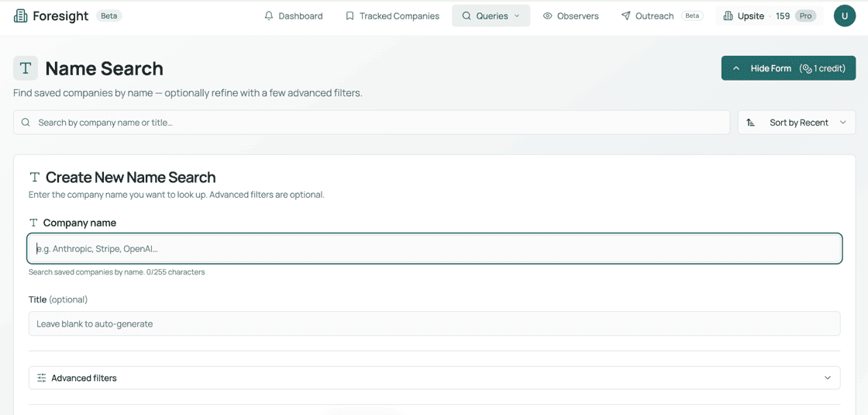Open the Sort by Recent dropdown
Viewport: 868px width, 415px height.
(797, 123)
